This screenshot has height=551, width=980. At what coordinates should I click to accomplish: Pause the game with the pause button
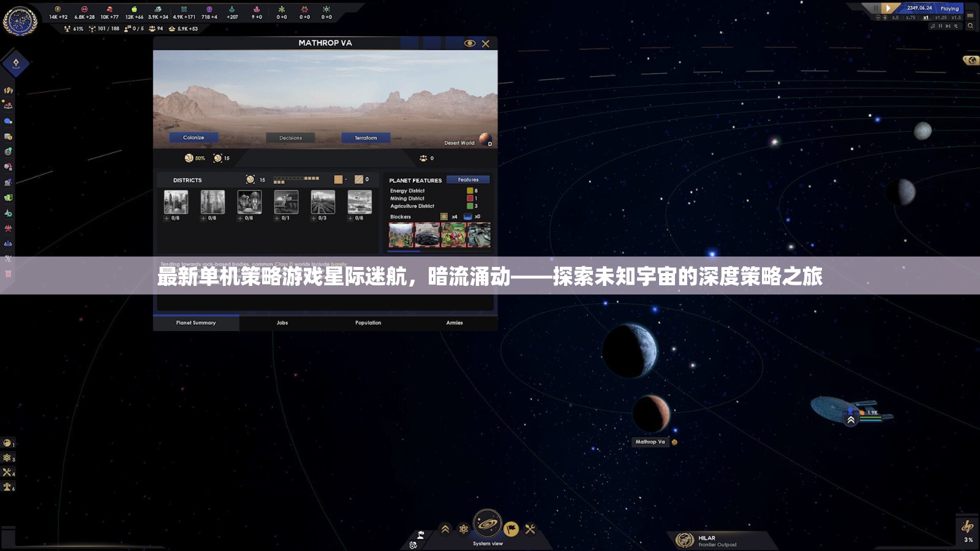point(876,8)
